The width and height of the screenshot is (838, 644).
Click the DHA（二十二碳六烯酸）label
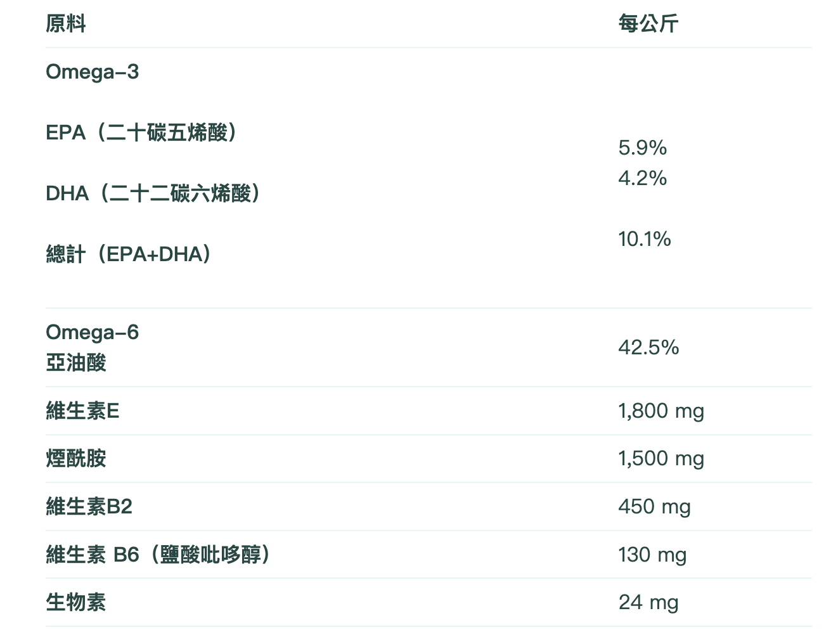tap(153, 193)
